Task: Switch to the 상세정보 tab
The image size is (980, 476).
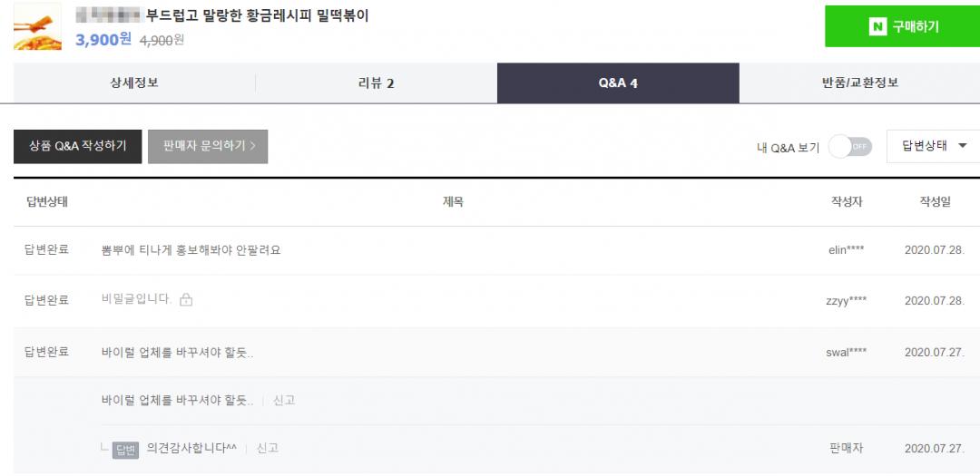Action: tap(134, 83)
